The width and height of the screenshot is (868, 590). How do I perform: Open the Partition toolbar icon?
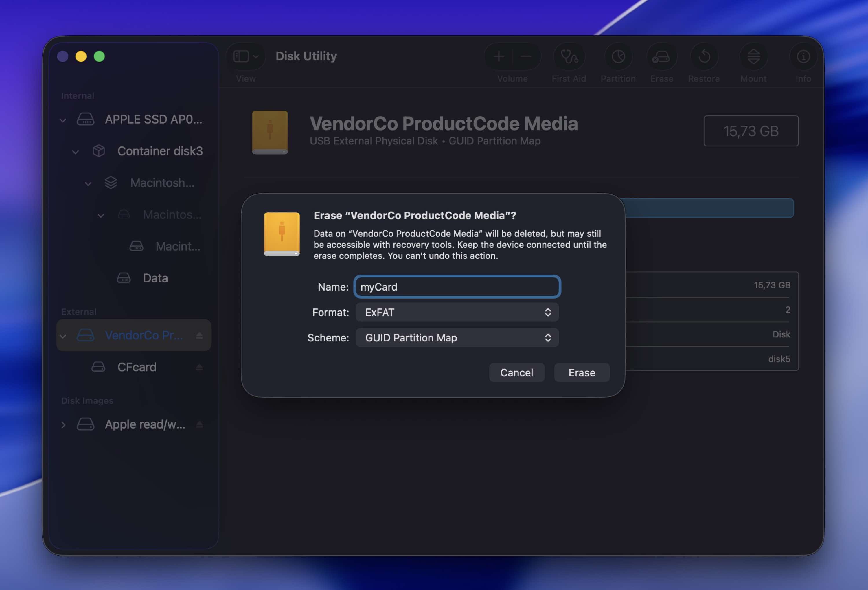(x=618, y=56)
